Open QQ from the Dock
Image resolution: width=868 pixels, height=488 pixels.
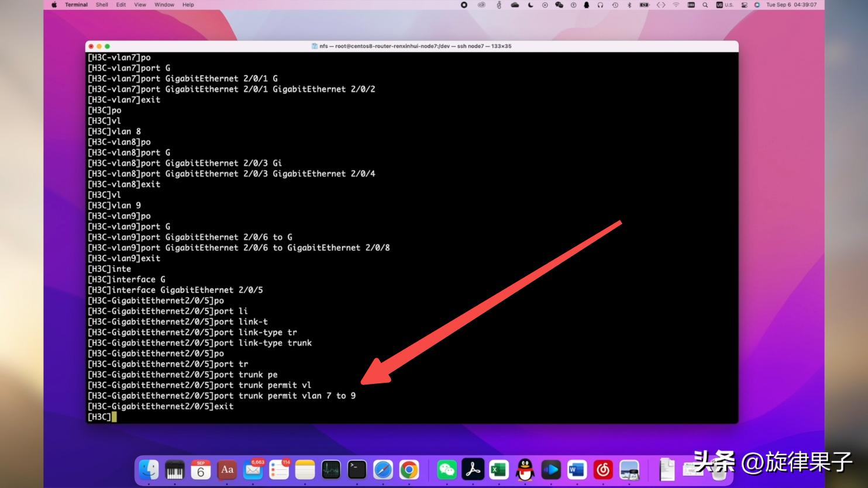pyautogui.click(x=525, y=469)
